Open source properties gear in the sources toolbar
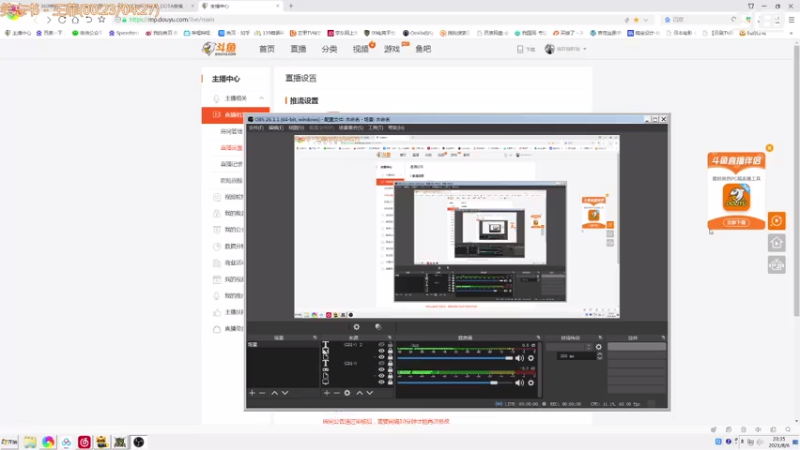 click(347, 393)
